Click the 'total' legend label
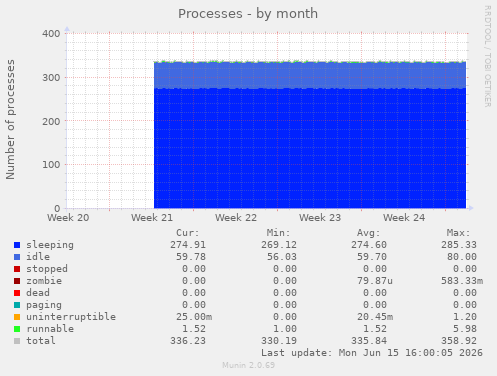The height and width of the screenshot is (376, 497). tap(41, 341)
